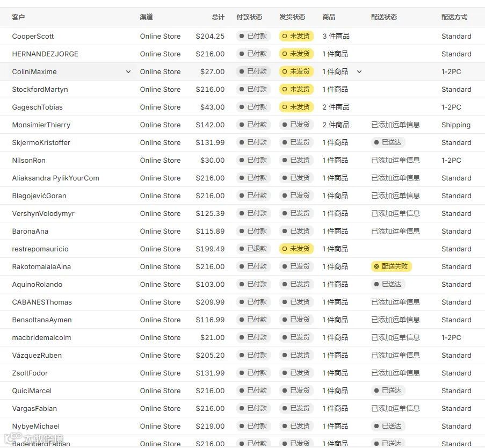The width and height of the screenshot is (485, 448).
Task: Click the $142.00 total amount
Action: click(210, 125)
